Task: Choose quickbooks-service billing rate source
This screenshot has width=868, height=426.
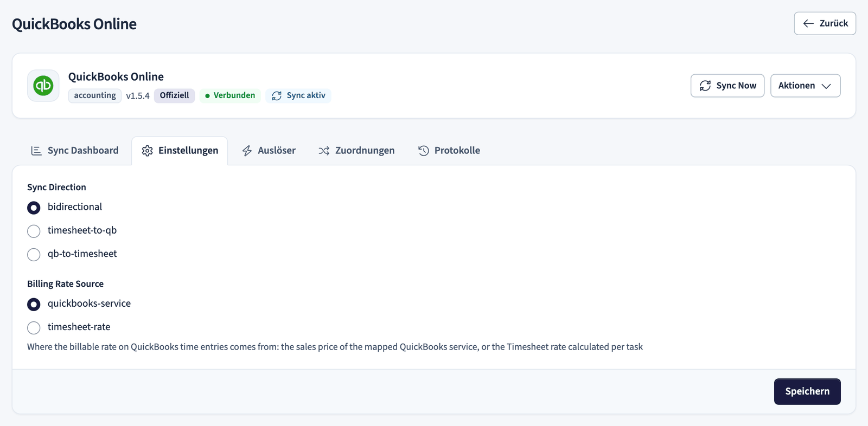Action: 34,305
